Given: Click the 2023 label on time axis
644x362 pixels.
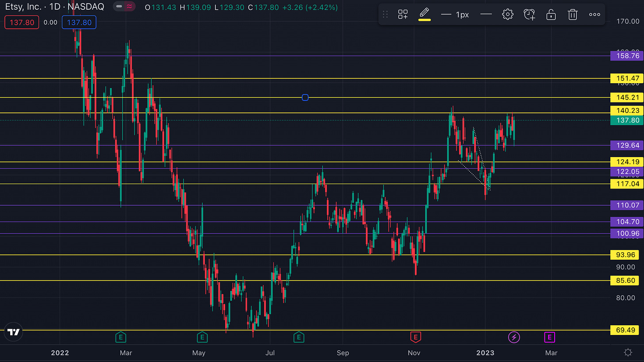Looking at the screenshot, I should coord(485,353).
